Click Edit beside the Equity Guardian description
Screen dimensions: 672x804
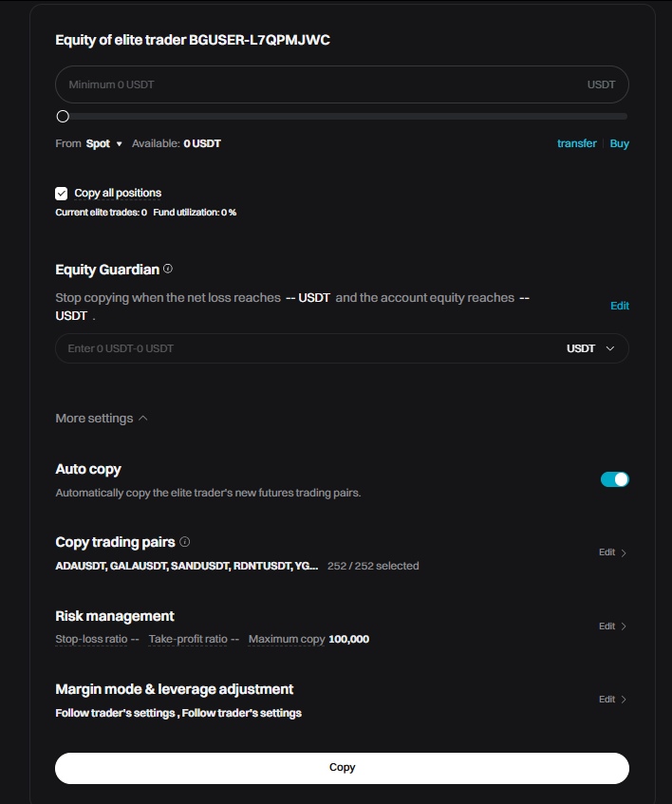tap(620, 306)
